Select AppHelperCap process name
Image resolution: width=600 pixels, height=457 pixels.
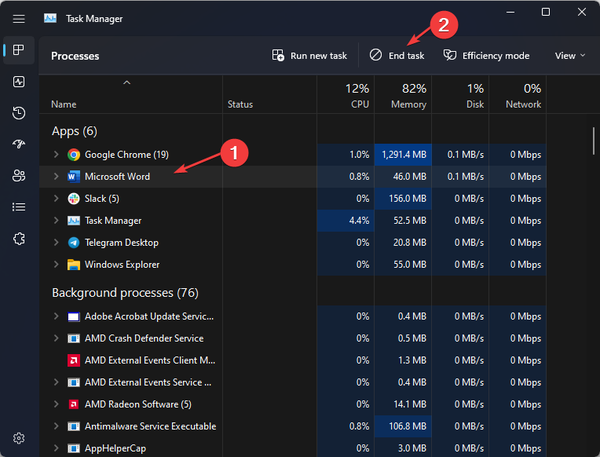click(115, 448)
